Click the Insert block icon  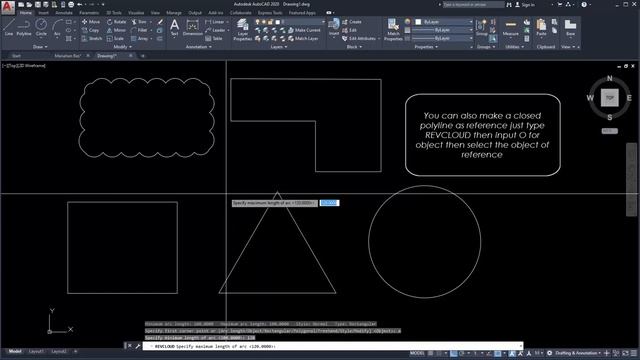tap(333, 27)
